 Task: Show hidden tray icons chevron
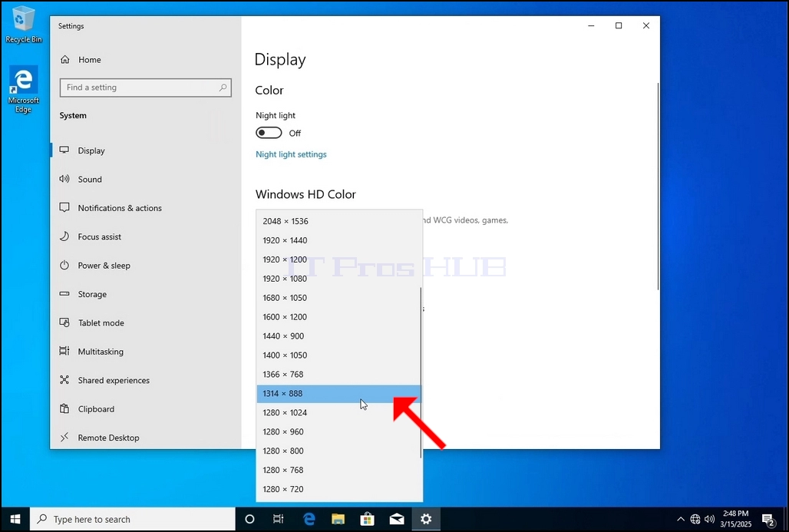681,519
